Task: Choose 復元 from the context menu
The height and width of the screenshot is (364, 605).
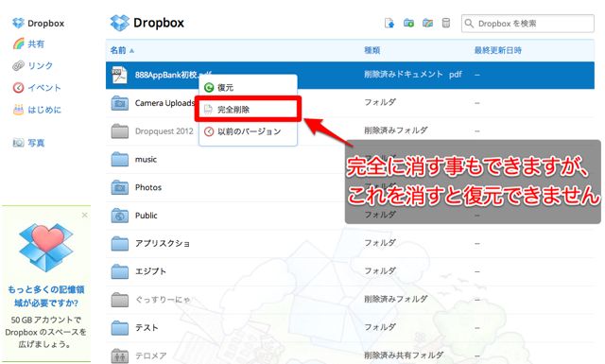Action: coord(248,88)
